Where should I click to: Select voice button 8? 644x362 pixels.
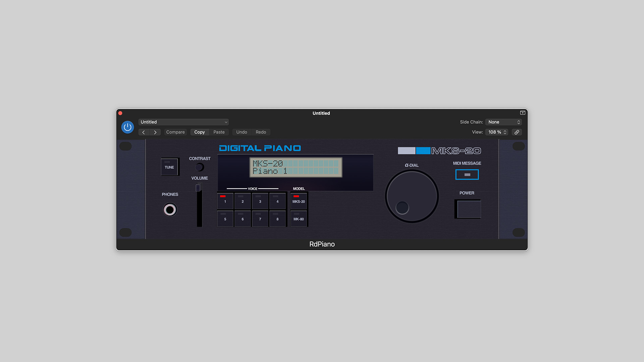[x=277, y=219]
